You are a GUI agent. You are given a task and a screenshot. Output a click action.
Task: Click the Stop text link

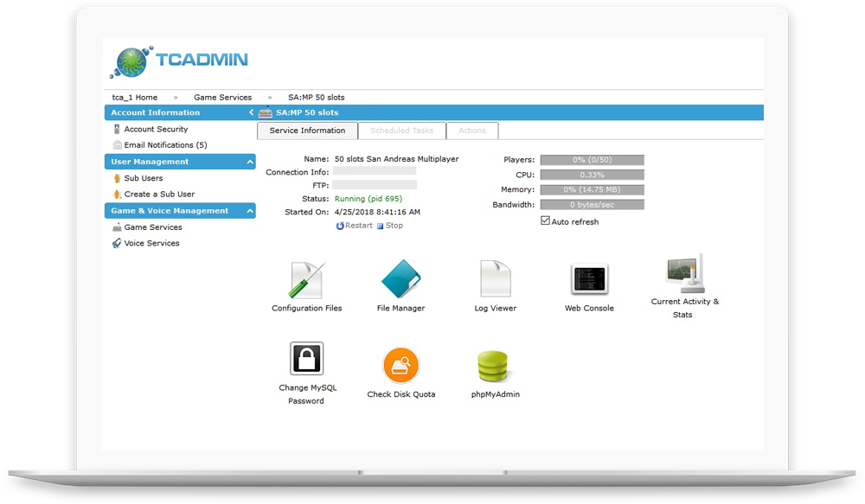point(394,226)
